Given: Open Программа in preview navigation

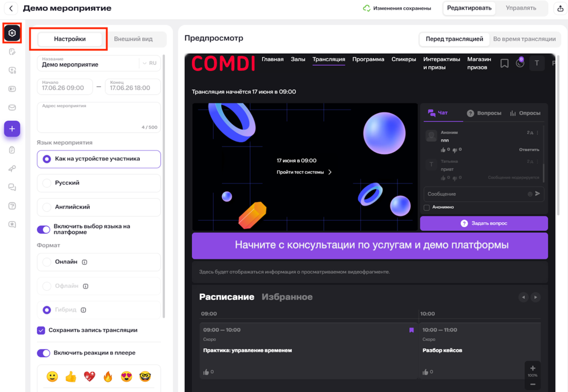Looking at the screenshot, I should pos(368,59).
